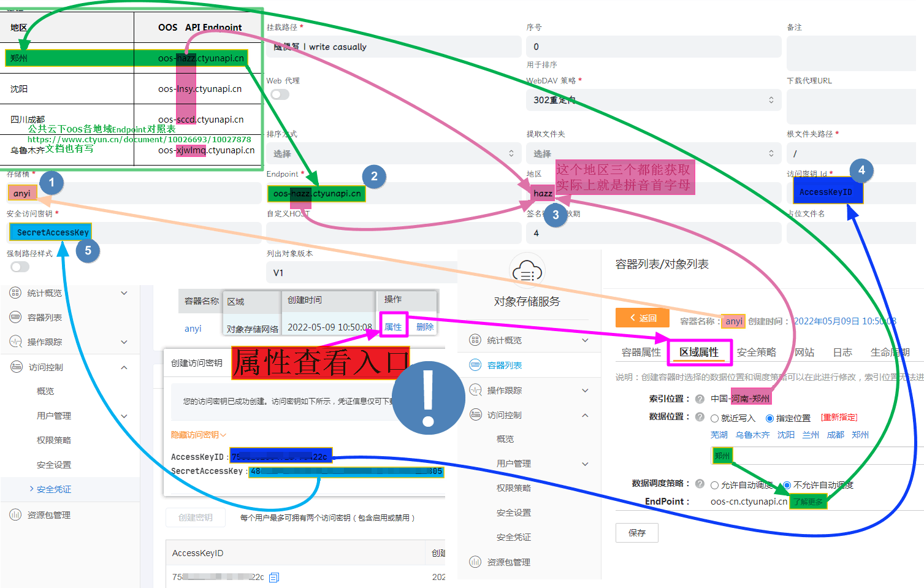Click the 统计概览 icon in left sidebar

click(x=15, y=293)
